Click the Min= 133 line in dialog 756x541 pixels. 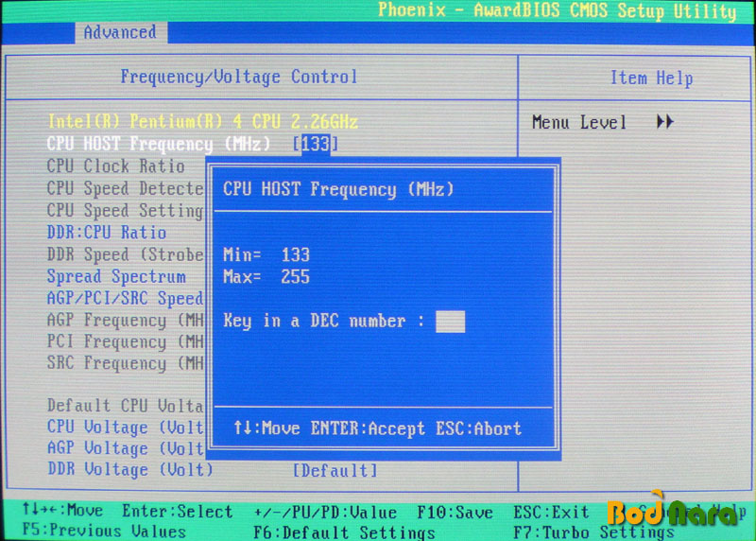coord(266,254)
